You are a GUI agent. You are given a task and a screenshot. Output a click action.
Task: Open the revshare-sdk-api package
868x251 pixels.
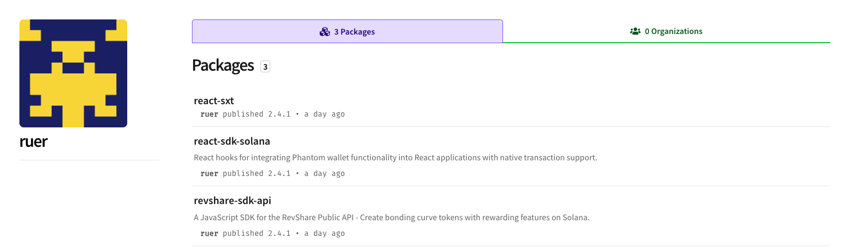coord(232,200)
